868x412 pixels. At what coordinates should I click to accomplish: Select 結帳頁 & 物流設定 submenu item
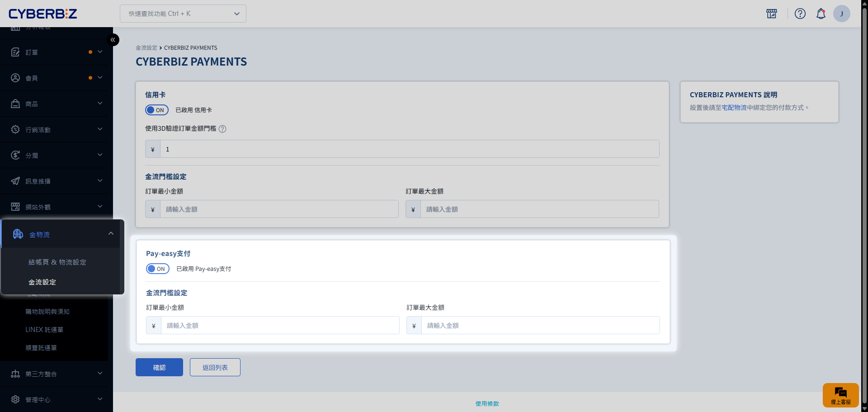tap(57, 262)
